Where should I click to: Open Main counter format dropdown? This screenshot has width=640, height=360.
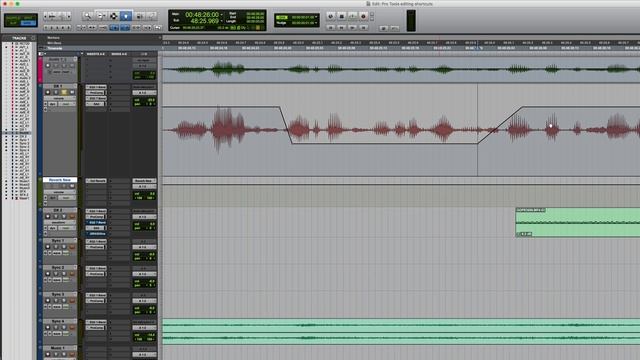click(221, 15)
